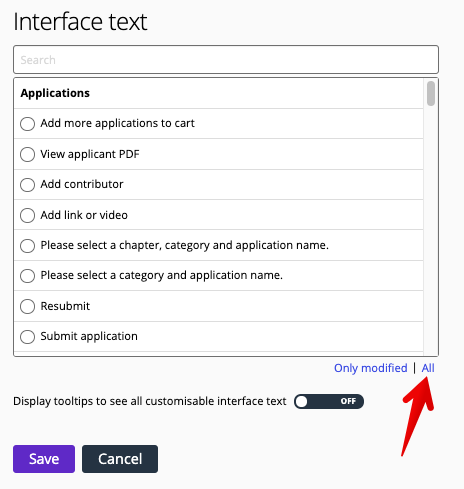Click the 'View applicant PDF' text label
The height and width of the screenshot is (489, 464).
(90, 154)
